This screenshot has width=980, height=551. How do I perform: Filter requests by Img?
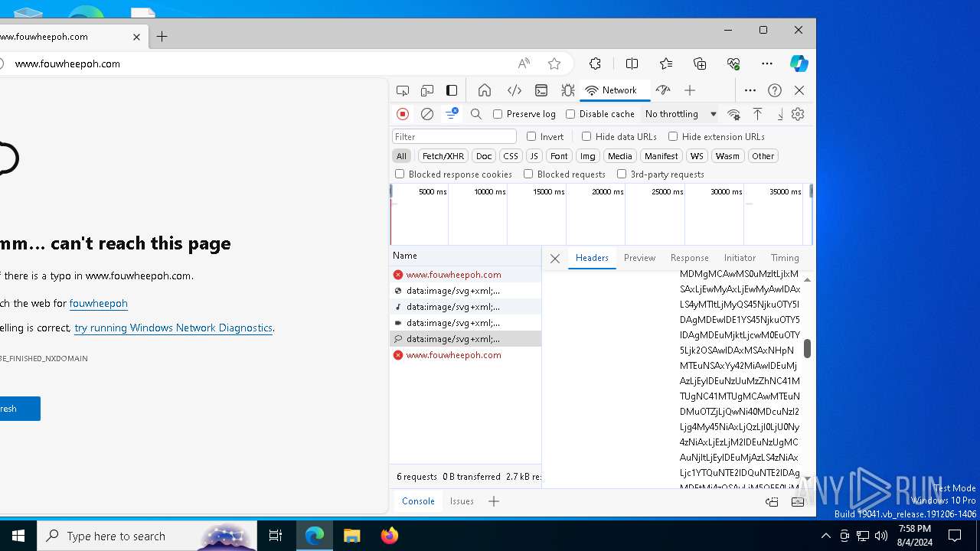click(587, 156)
